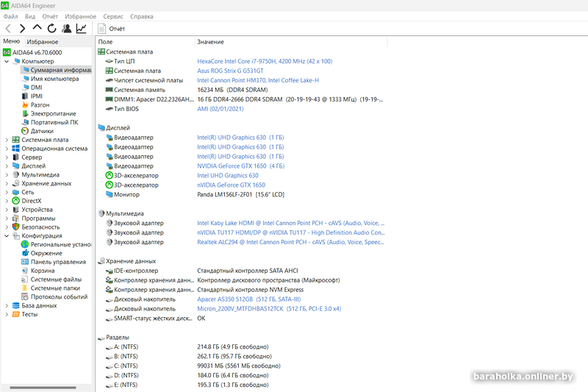This screenshot has width=588, height=392.
Task: Click the Отчёт report button in toolbar
Action: click(x=111, y=29)
